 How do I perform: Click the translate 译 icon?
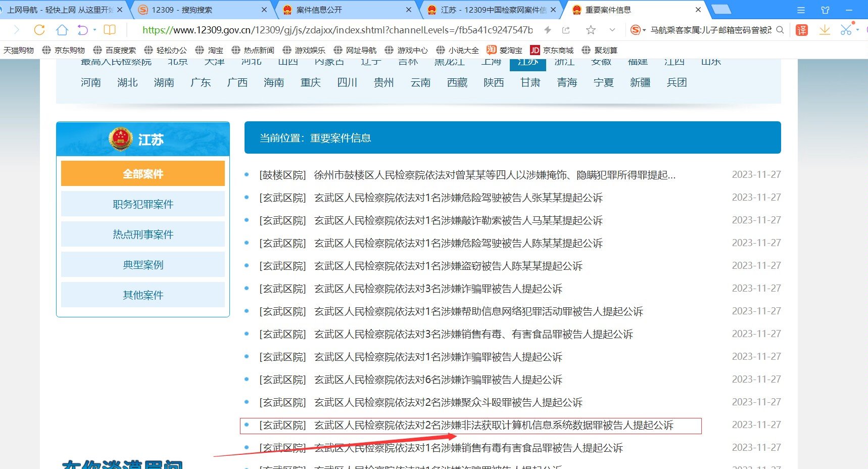(x=802, y=30)
